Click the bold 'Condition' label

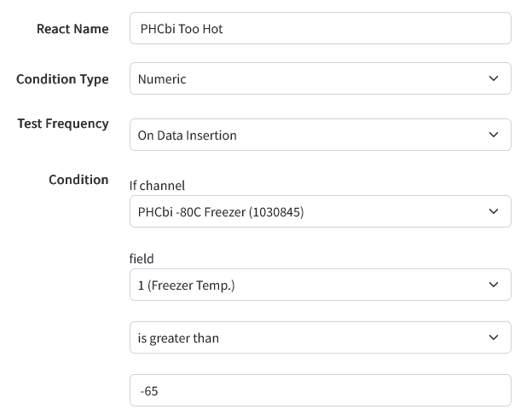(78, 180)
